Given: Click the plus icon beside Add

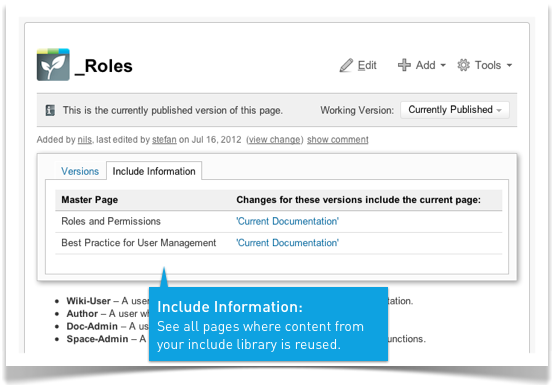Looking at the screenshot, I should pyautogui.click(x=404, y=65).
